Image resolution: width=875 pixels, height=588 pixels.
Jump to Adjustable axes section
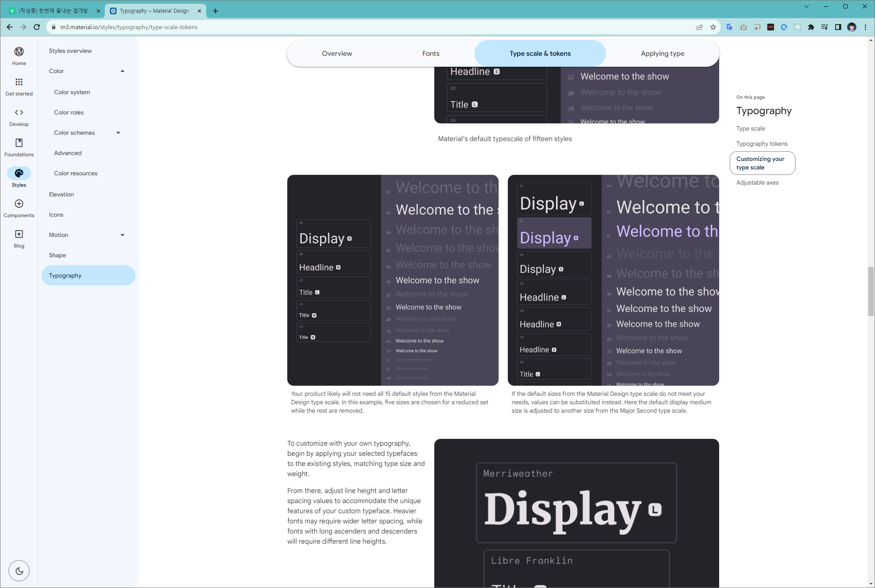coord(757,182)
